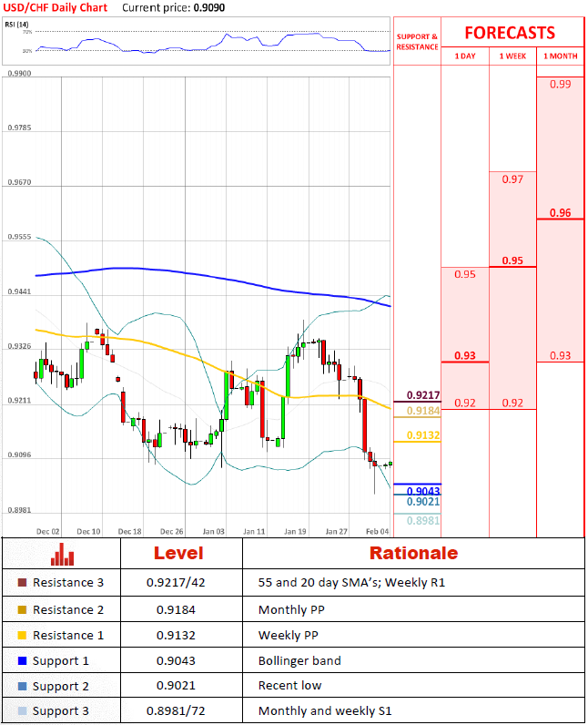Image resolution: width=588 pixels, height=725 pixels.
Task: Select the RSI (14) indicator label
Action: click(18, 25)
